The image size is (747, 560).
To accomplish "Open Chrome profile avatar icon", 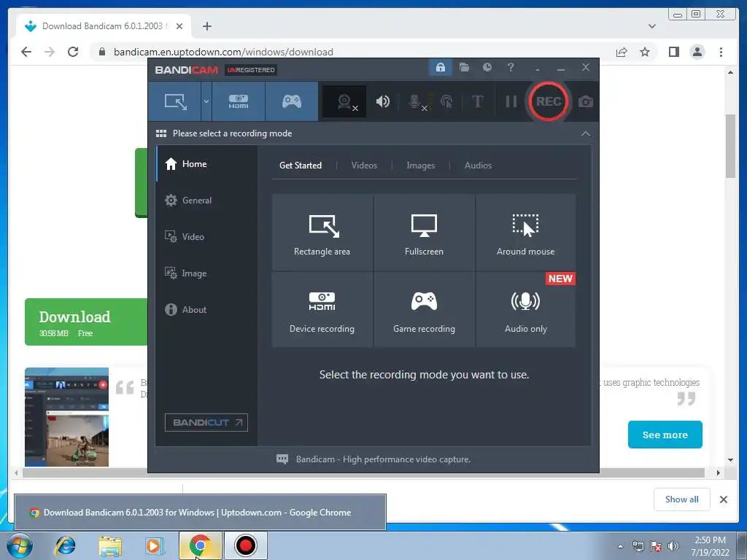I will [697, 52].
